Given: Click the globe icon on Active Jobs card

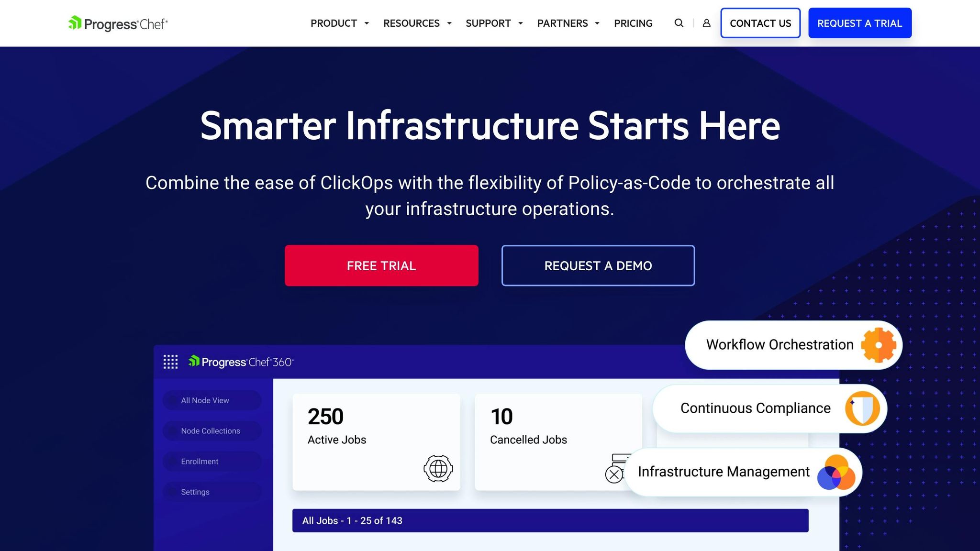Looking at the screenshot, I should pos(438,468).
